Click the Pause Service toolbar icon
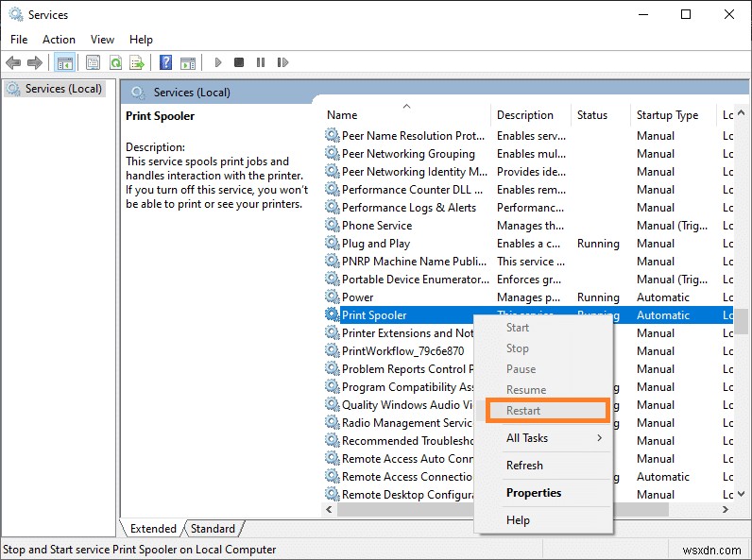 coord(261,62)
